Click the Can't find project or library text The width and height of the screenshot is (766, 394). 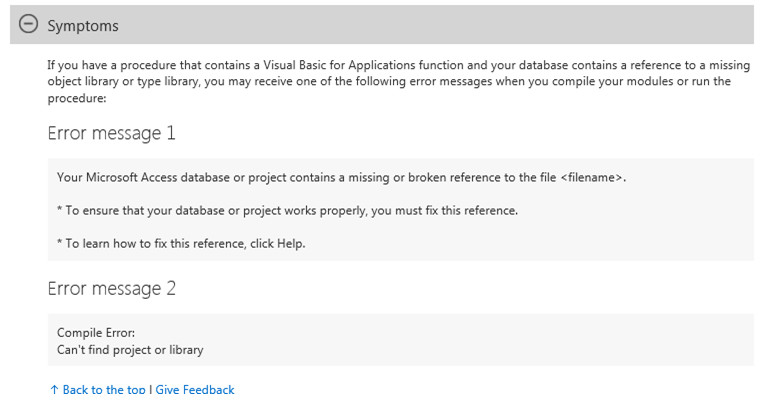point(130,350)
